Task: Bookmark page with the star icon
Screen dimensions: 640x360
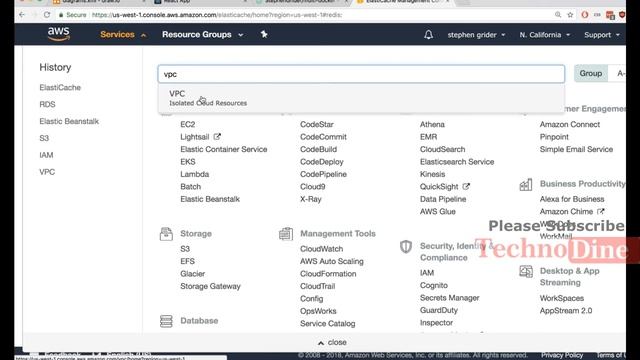Action: tap(570, 15)
